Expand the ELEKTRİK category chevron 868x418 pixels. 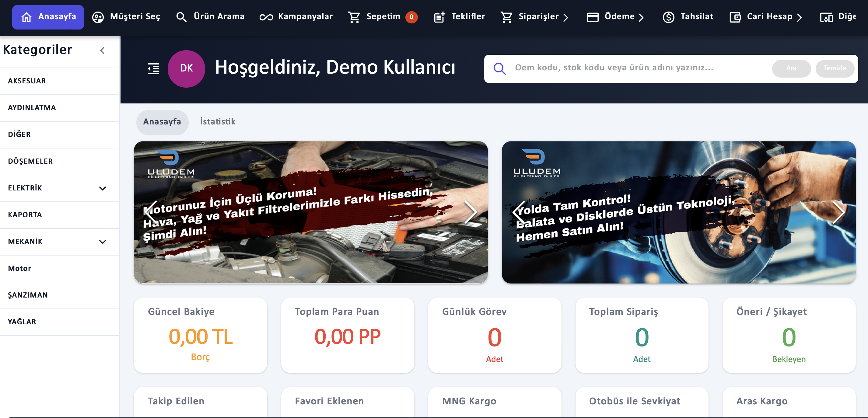point(103,188)
